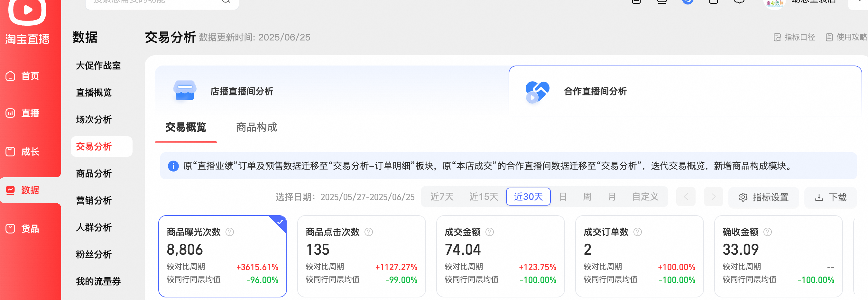This screenshot has height=300, width=868.
Task: Click the 8,806 exposure value
Action: click(x=185, y=250)
